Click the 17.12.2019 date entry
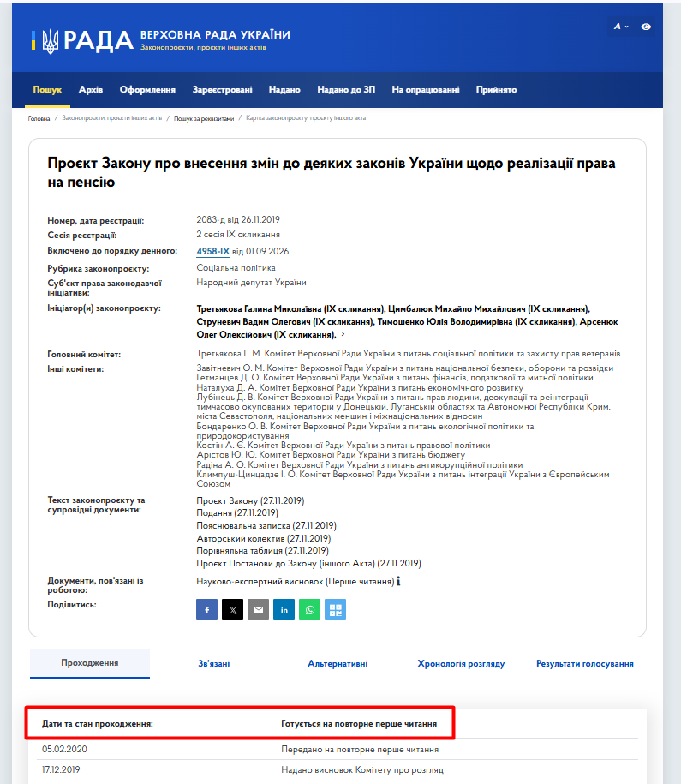This screenshot has height=784, width=681. [x=61, y=769]
